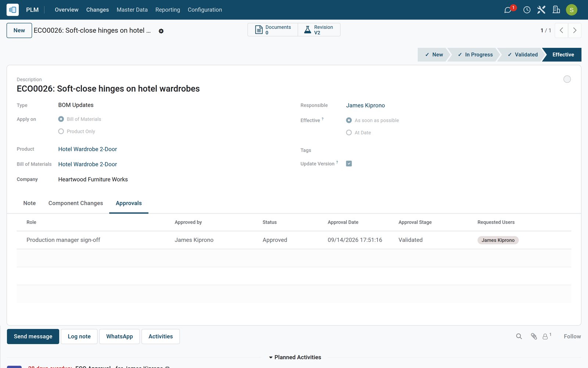
Task: Open the Master Data menu
Action: pyautogui.click(x=132, y=10)
